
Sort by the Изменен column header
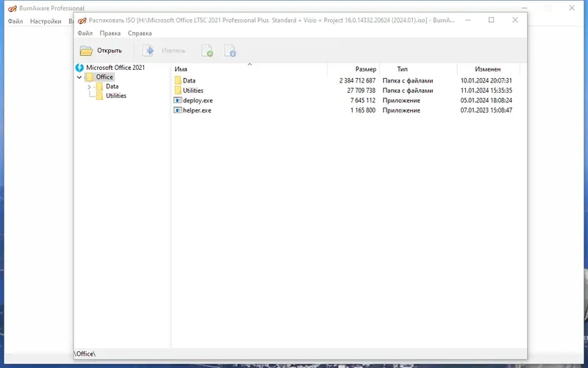click(488, 69)
